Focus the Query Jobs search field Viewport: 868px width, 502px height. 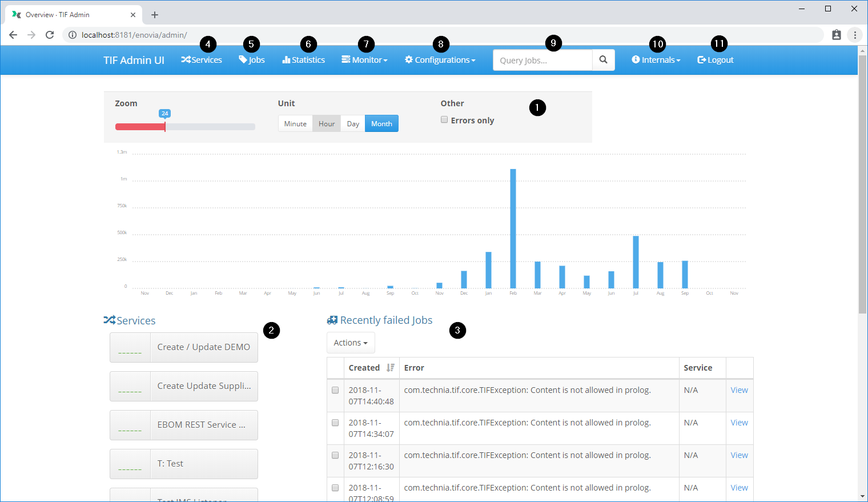tap(542, 60)
